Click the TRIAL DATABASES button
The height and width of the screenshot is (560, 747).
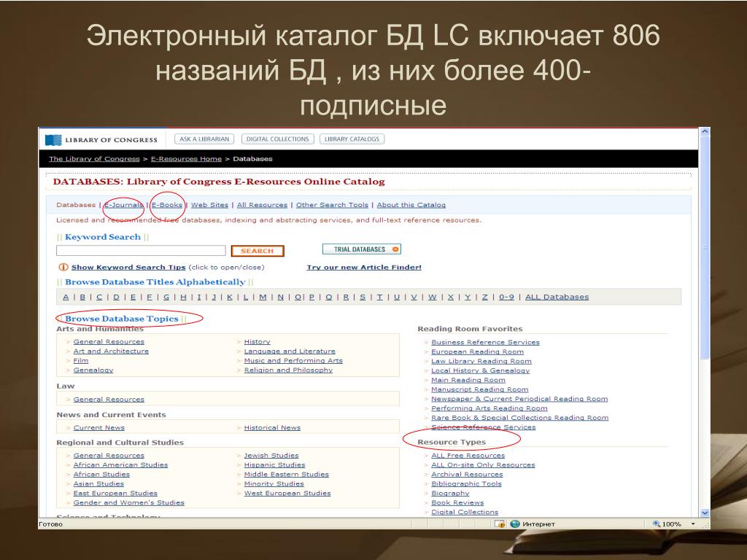(x=362, y=249)
